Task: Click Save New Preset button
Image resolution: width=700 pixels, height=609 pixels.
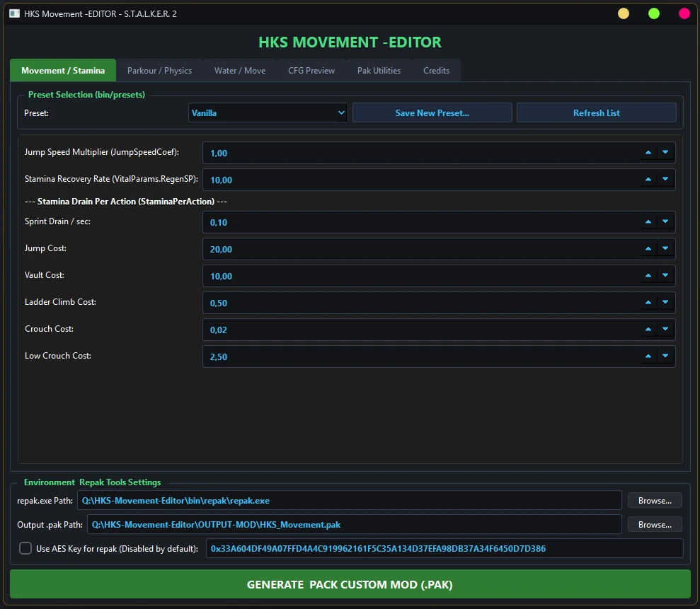Action: click(432, 113)
